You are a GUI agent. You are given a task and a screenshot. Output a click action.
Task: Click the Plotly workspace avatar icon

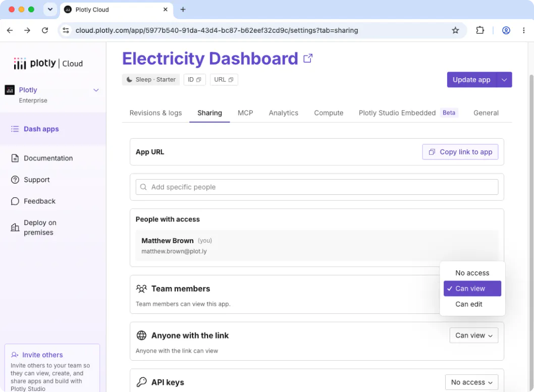pos(10,90)
